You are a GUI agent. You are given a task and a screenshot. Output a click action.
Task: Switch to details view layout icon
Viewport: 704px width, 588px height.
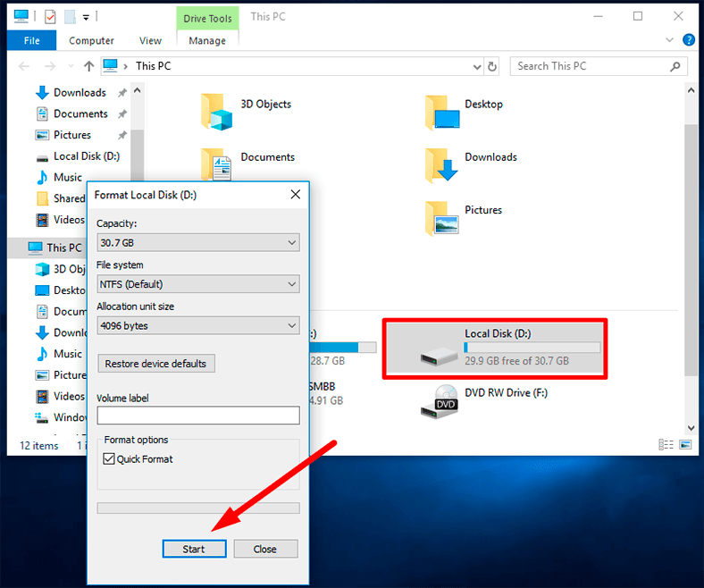pos(666,445)
